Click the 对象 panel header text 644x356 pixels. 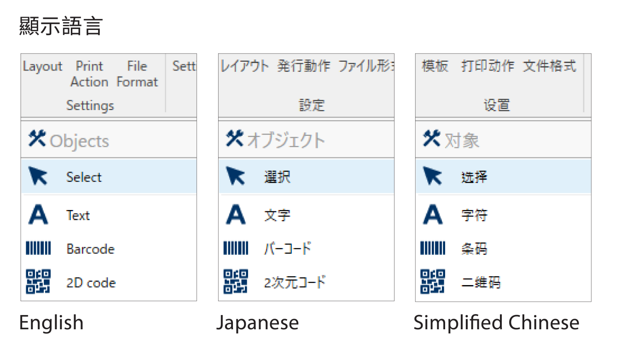(x=462, y=140)
